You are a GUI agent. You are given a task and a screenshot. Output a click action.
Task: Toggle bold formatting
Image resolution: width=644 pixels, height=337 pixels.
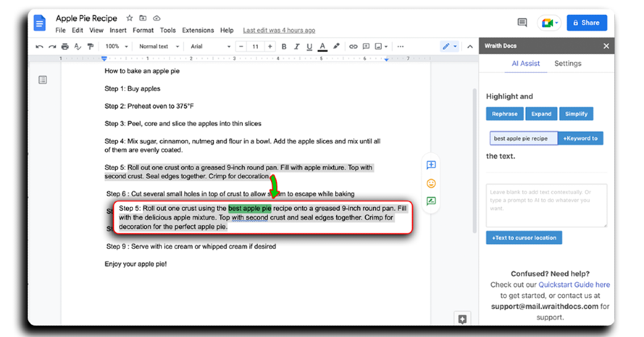[284, 47]
